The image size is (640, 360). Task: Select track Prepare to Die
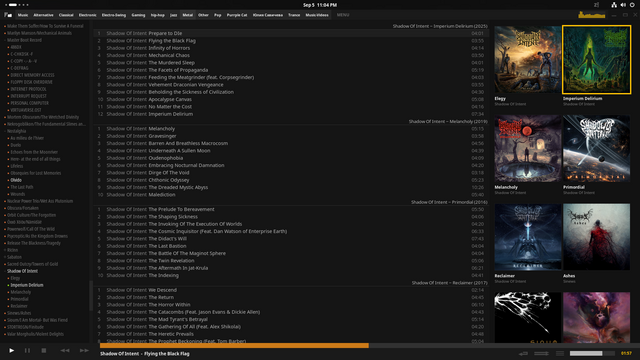291,33
